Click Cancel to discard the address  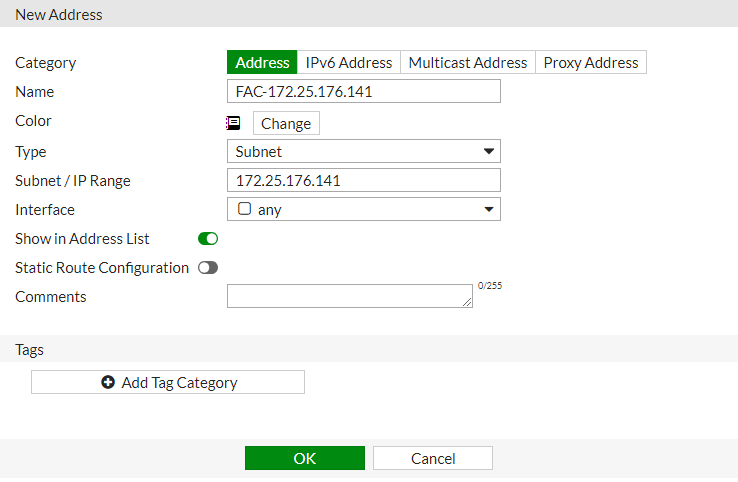(433, 458)
